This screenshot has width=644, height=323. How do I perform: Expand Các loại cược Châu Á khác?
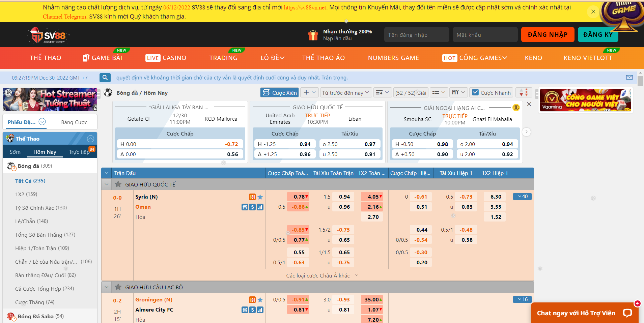(x=322, y=276)
